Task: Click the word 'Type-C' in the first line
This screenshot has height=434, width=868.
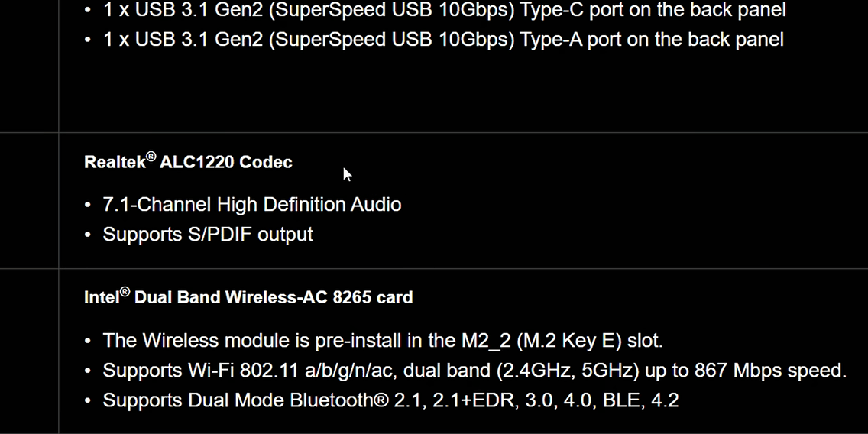Action: (552, 10)
